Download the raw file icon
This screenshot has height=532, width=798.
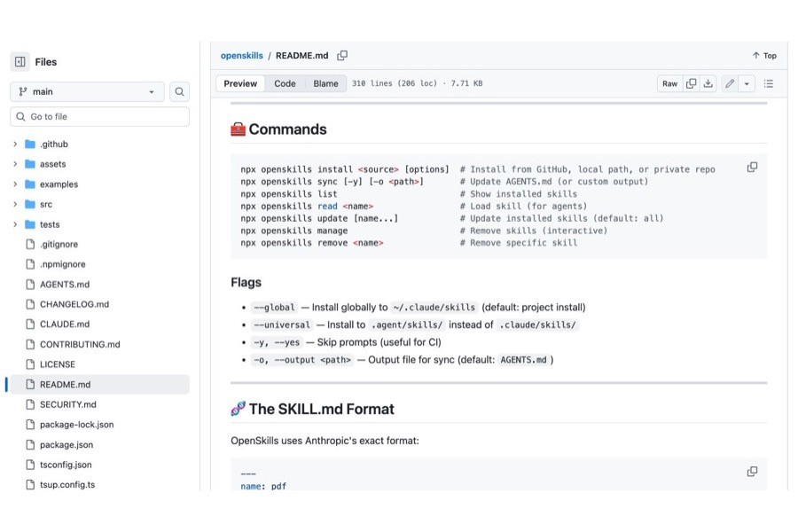(708, 83)
